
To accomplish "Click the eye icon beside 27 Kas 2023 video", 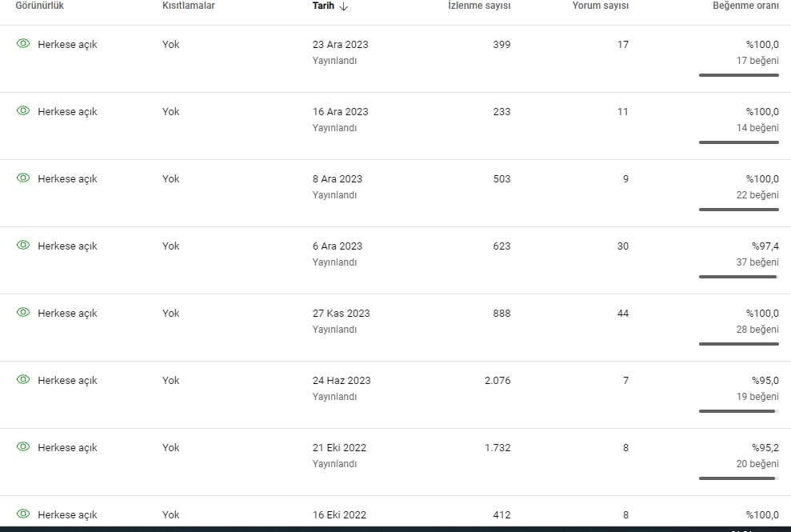I will 23,313.
